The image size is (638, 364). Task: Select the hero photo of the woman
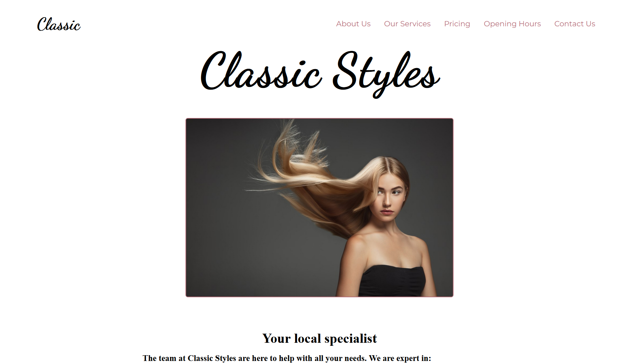[x=319, y=208]
